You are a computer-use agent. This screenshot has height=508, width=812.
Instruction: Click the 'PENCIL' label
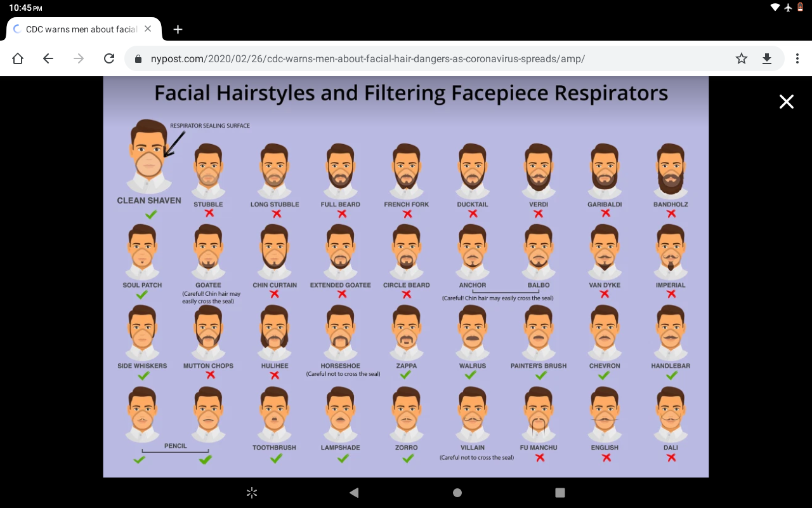tap(176, 446)
